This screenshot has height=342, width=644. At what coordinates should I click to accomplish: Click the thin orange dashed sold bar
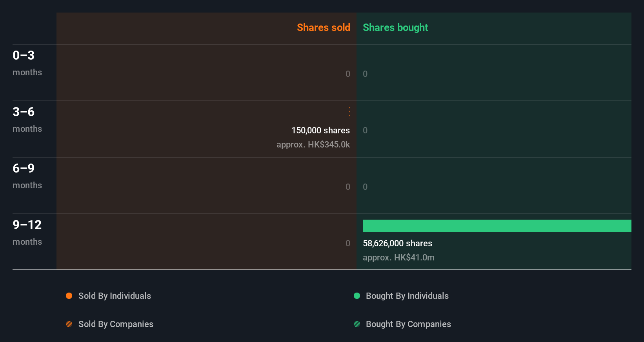pyautogui.click(x=349, y=113)
